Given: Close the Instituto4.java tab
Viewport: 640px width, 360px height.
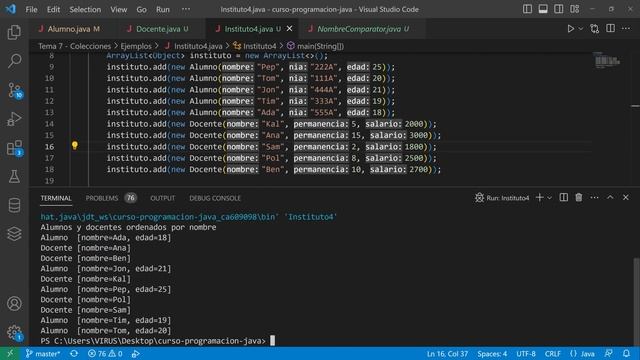Looking at the screenshot, I should coord(289,29).
